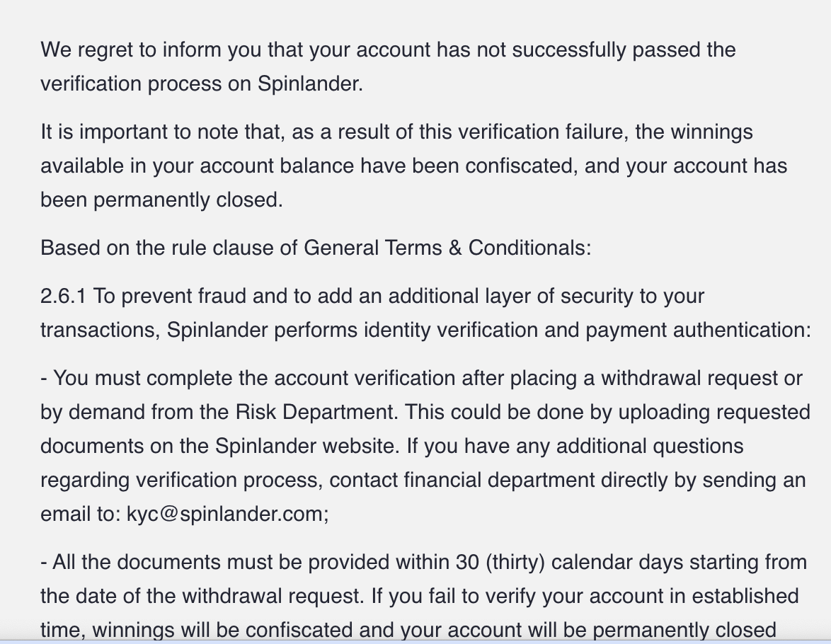Click the words "financial department"
831x644 pixels.
coord(499,480)
